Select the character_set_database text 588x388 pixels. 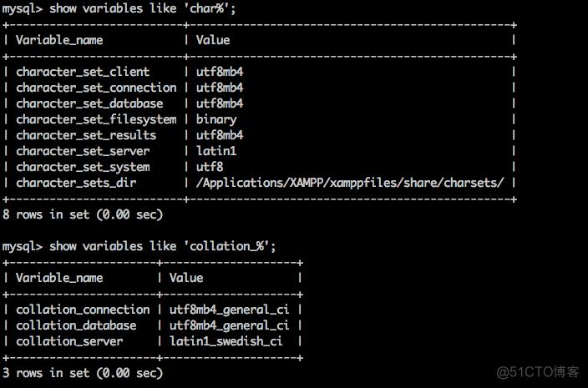click(89, 103)
